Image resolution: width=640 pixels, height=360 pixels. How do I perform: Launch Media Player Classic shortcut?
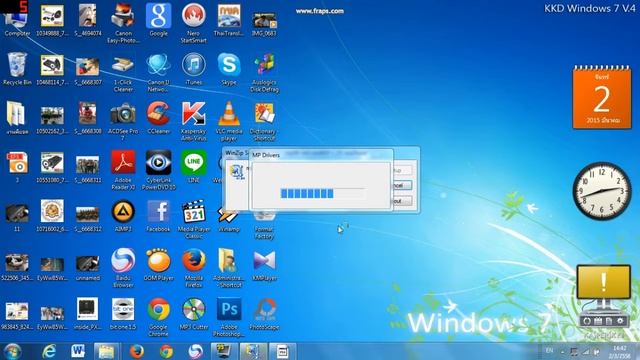pyautogui.click(x=193, y=219)
